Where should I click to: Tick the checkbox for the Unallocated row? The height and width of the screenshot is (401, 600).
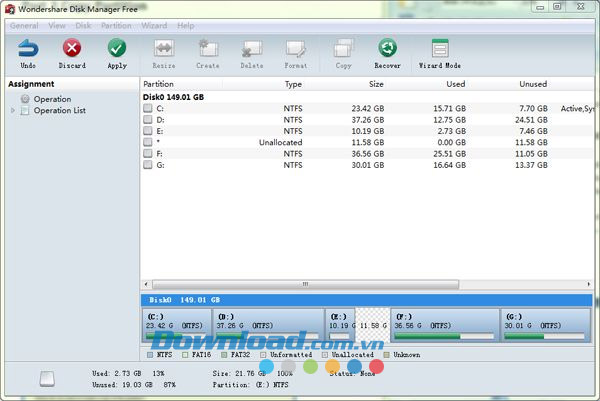pyautogui.click(x=148, y=142)
